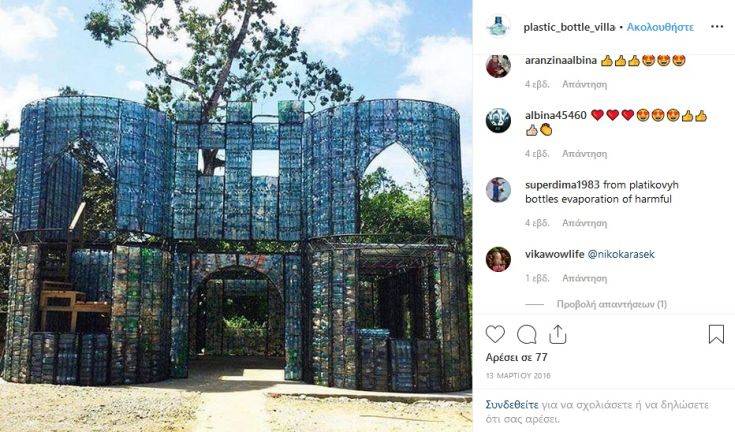
Task: Share the post via the share icon
Action: 557,335
